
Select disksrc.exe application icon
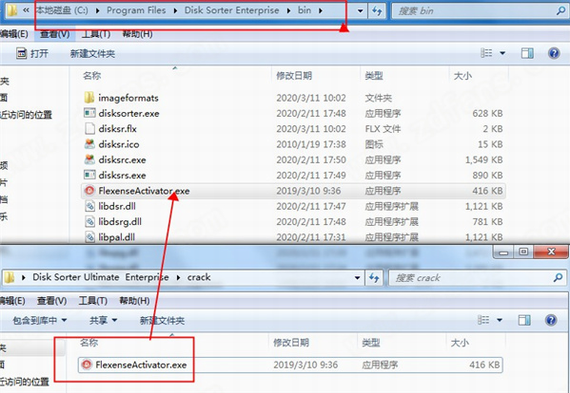89,160
